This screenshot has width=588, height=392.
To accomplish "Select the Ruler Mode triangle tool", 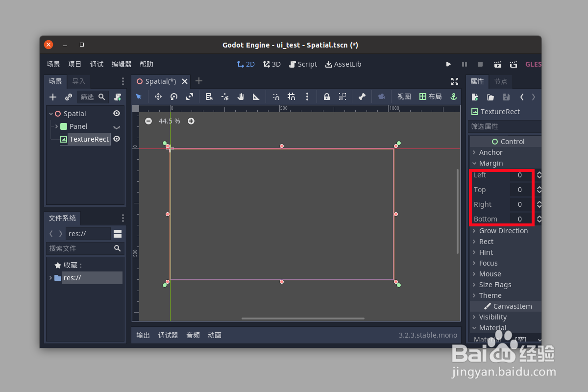I will point(256,97).
